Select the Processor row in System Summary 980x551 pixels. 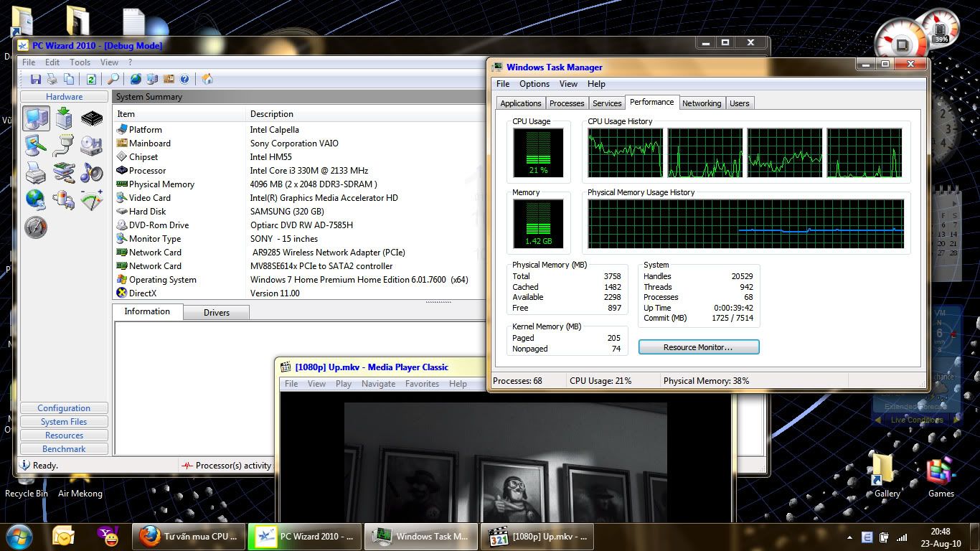click(x=300, y=171)
